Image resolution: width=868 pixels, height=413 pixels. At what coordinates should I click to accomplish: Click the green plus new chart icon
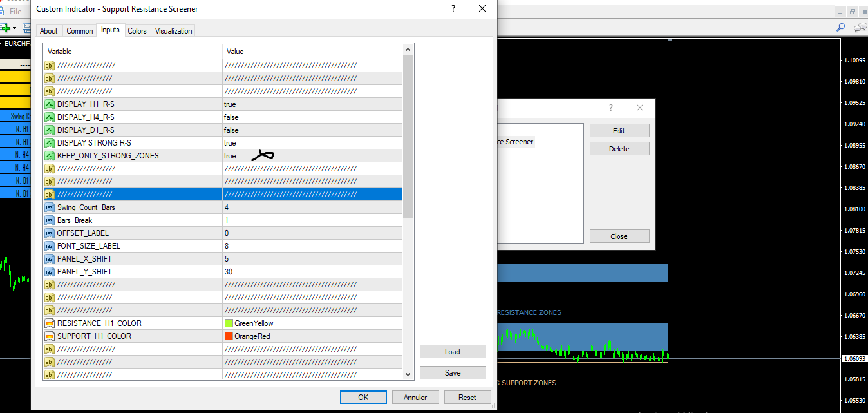coord(6,28)
